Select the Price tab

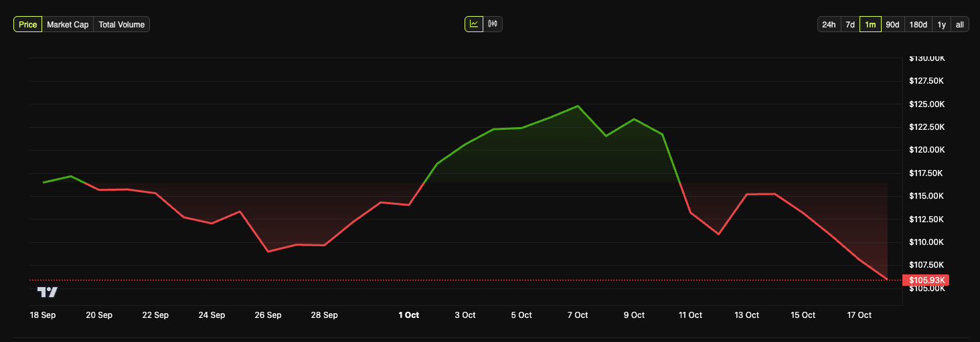(x=28, y=25)
